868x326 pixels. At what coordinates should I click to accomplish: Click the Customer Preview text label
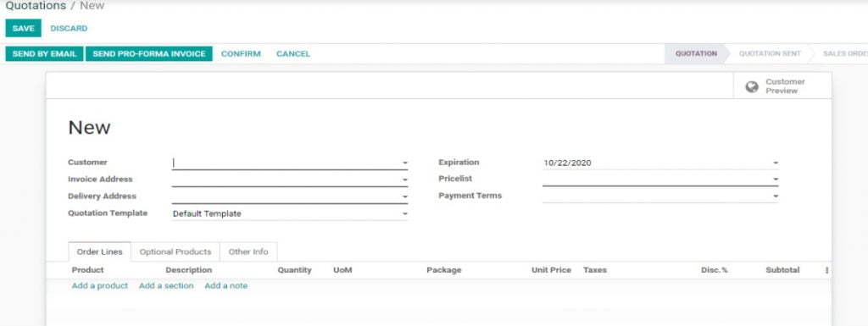(x=785, y=86)
